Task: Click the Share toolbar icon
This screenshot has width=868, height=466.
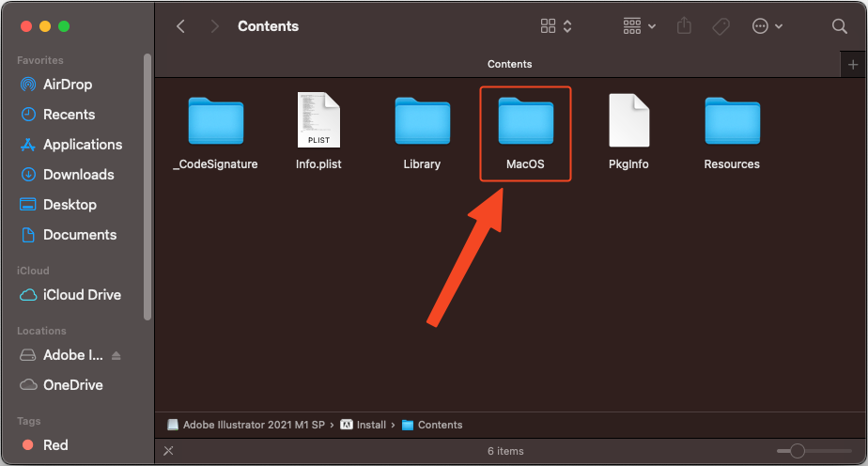Action: pyautogui.click(x=684, y=26)
